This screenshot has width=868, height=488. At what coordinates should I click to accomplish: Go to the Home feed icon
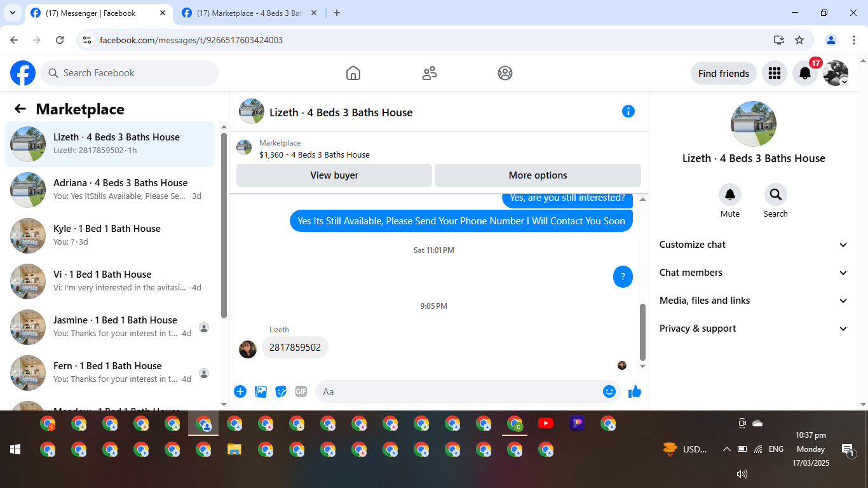pos(353,73)
